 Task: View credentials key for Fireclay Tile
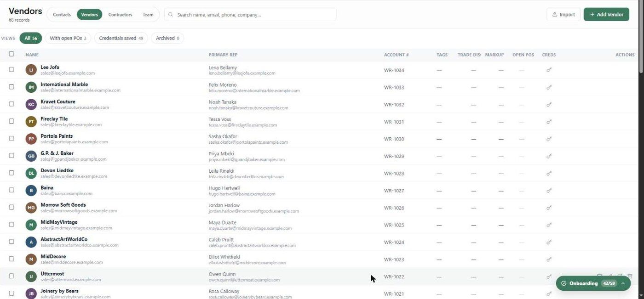click(x=549, y=122)
